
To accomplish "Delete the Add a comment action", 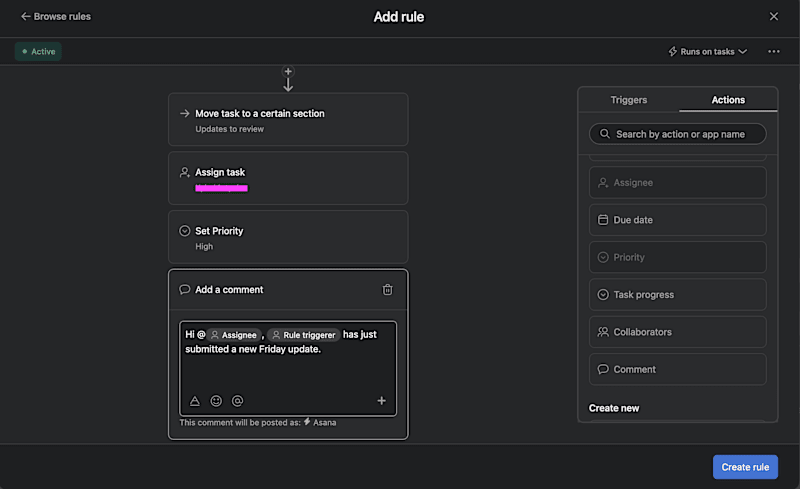I will pos(387,289).
